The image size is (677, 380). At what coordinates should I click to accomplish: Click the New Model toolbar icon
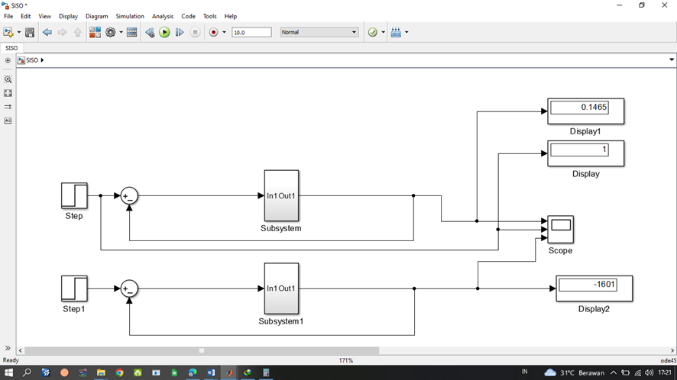point(8,32)
